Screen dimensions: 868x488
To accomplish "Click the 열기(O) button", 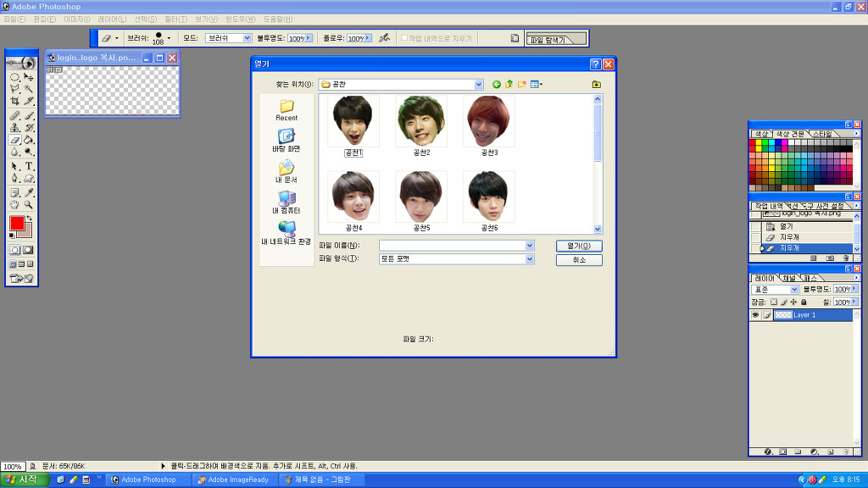I will (579, 246).
